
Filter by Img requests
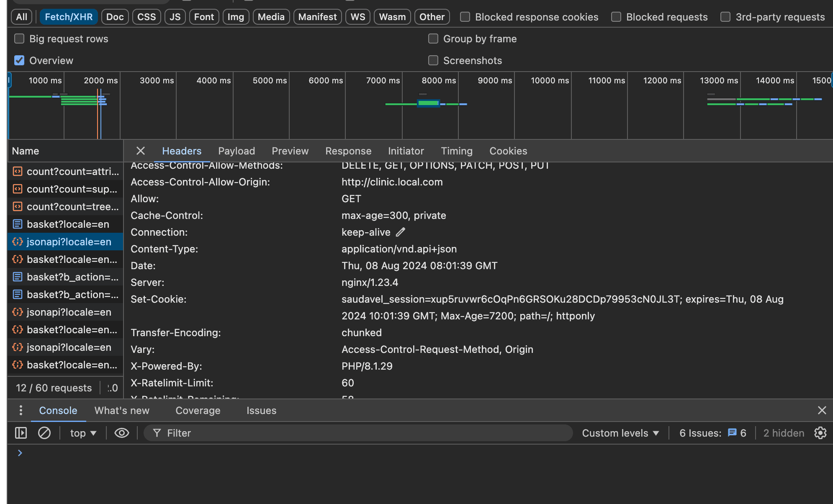click(236, 17)
